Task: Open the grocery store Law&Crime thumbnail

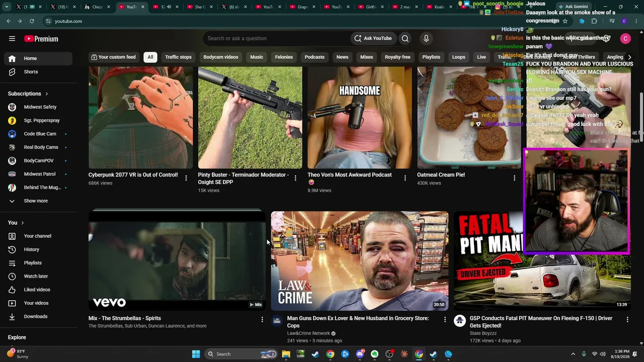Action: 360,260
